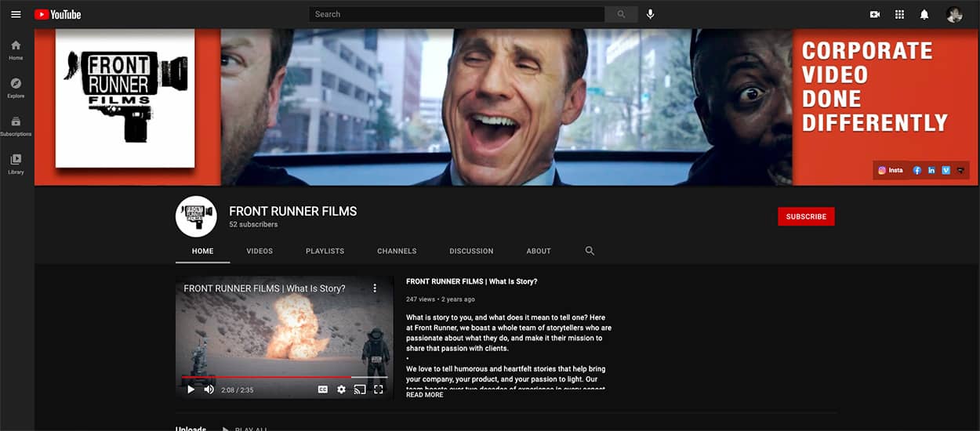This screenshot has width=980, height=431.
Task: Open the hamburger guide menu
Action: [16, 14]
